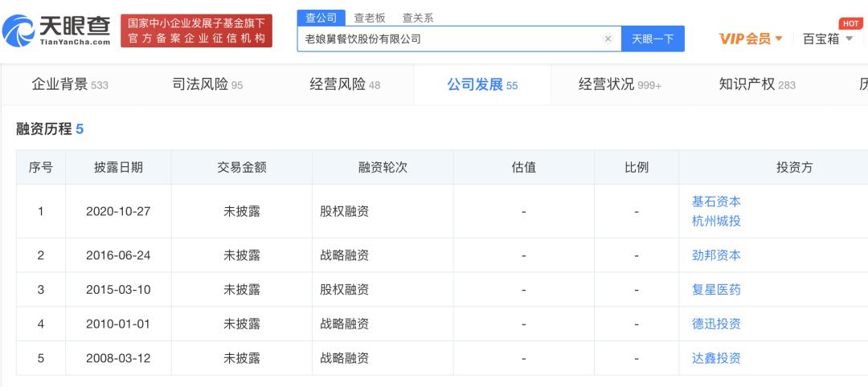Screen dimensions: 868x387
Task: Click the 比例 column header
Action: click(x=637, y=168)
